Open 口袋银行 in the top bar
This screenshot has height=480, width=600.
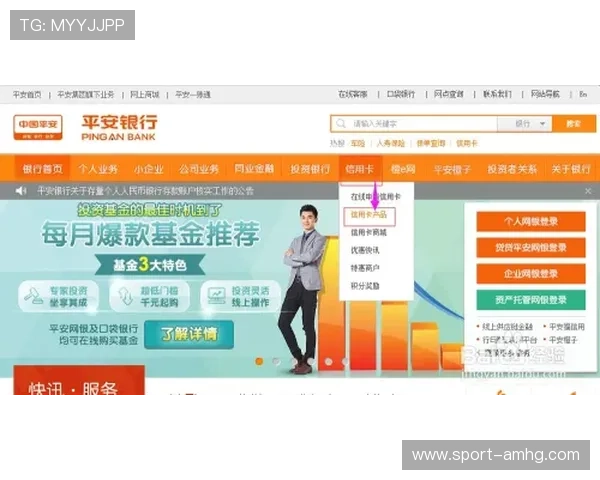pyautogui.click(x=401, y=94)
